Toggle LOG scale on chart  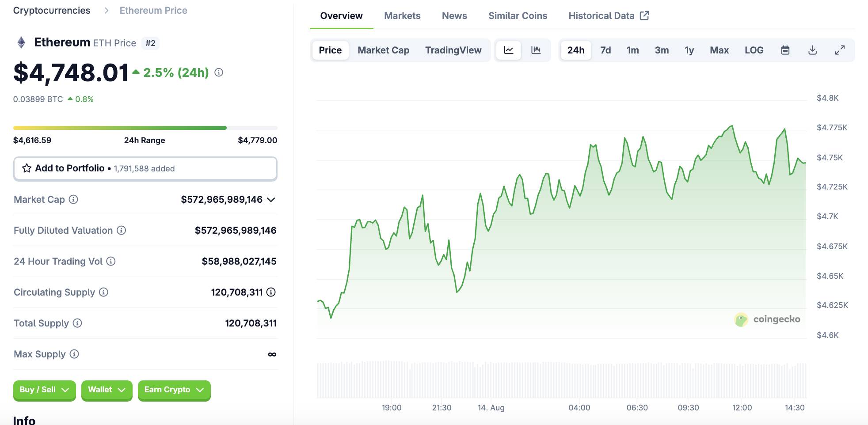tap(754, 50)
